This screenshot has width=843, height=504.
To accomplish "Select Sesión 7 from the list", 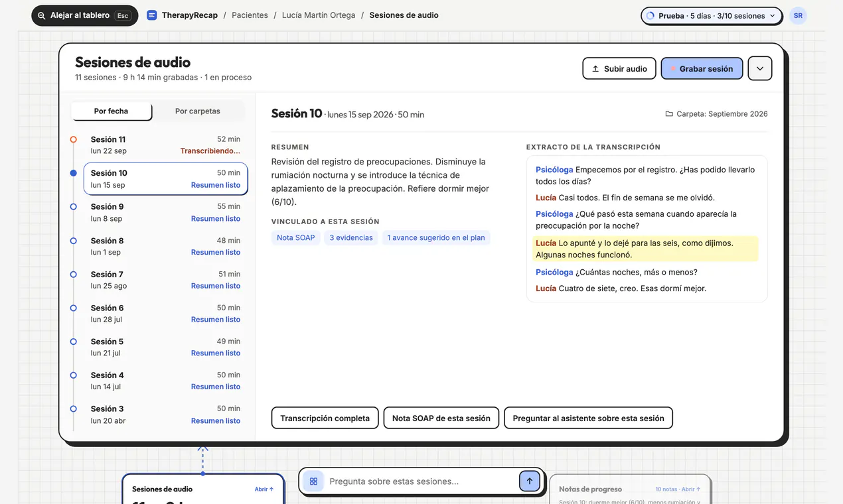I will click(165, 280).
